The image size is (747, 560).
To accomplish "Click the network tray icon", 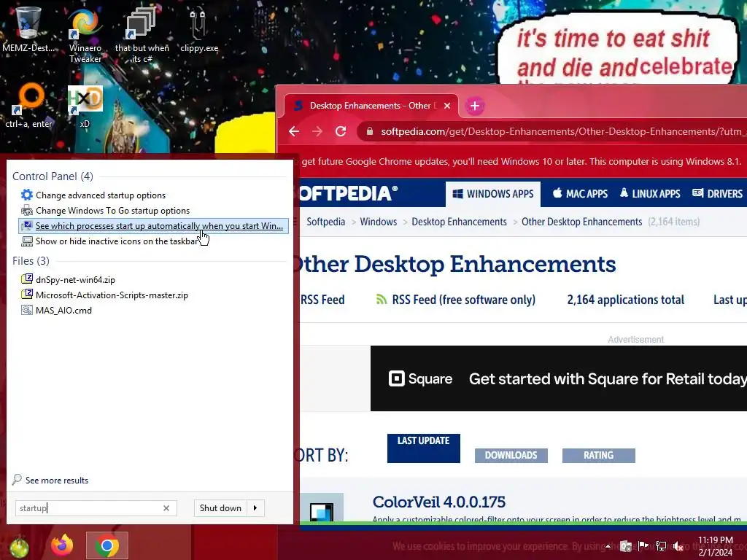I will pyautogui.click(x=661, y=546).
